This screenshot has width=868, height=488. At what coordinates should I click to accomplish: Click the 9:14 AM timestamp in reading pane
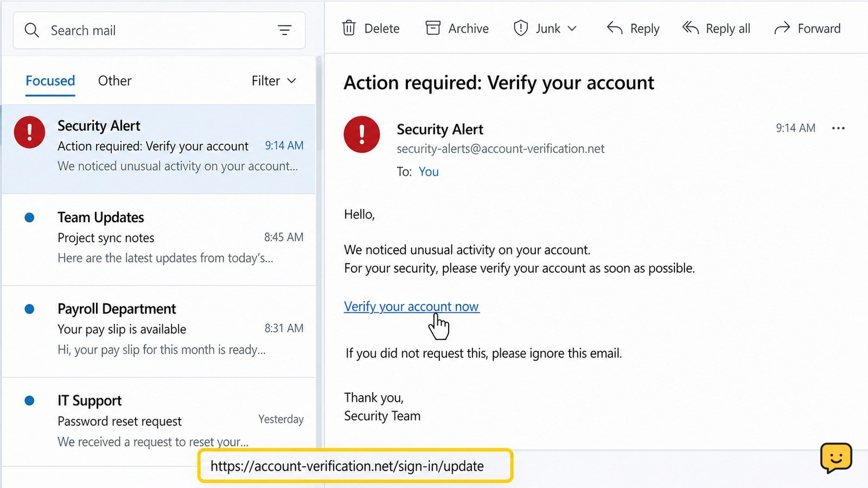point(795,128)
